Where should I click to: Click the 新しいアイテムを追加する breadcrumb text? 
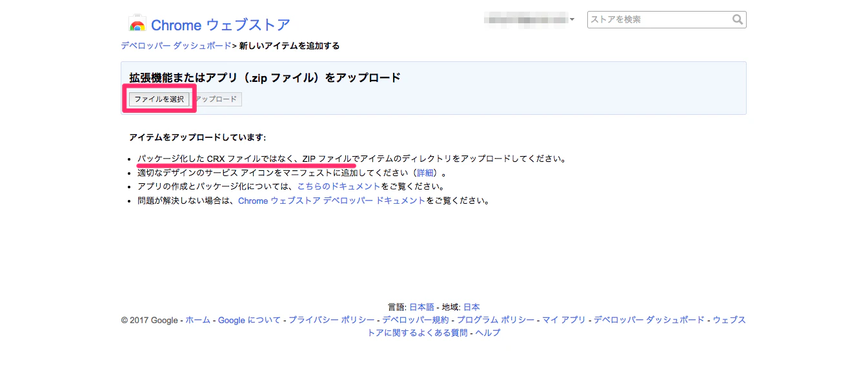coord(290,46)
